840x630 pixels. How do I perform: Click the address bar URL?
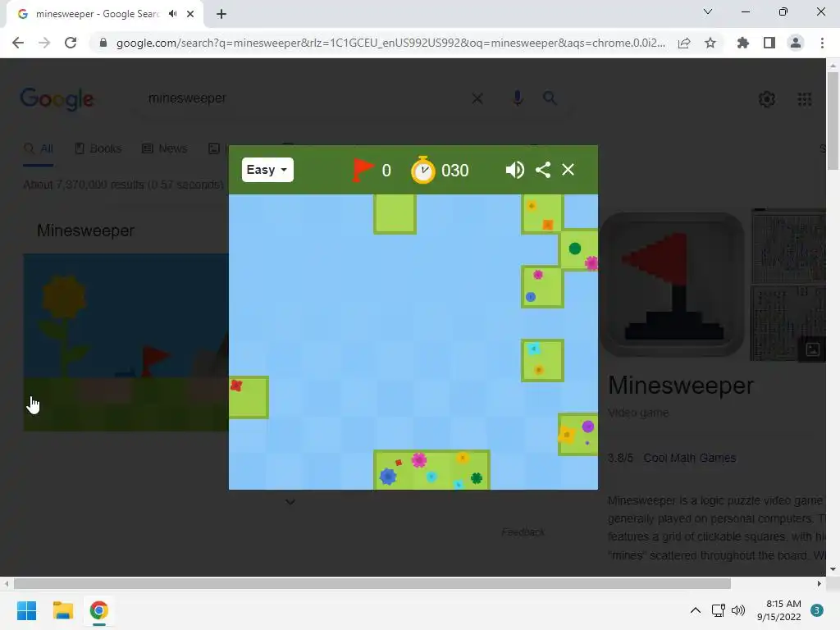coord(390,43)
